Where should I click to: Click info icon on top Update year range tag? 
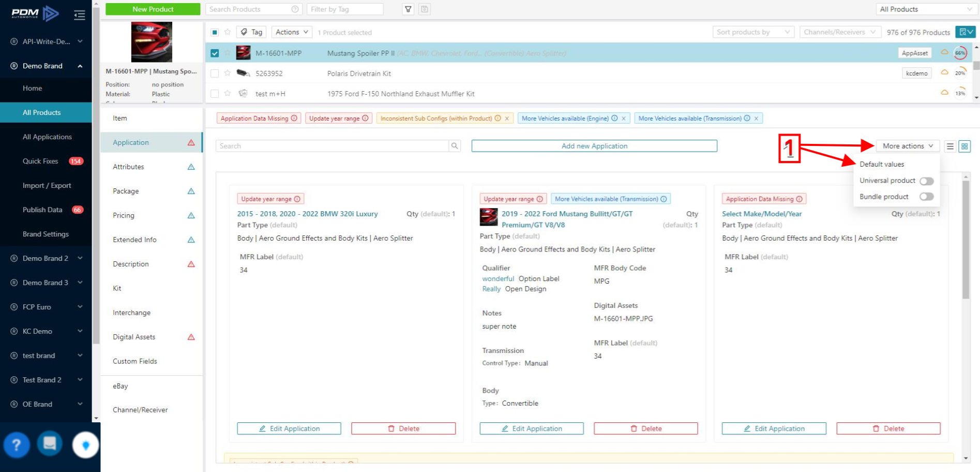[x=365, y=118]
